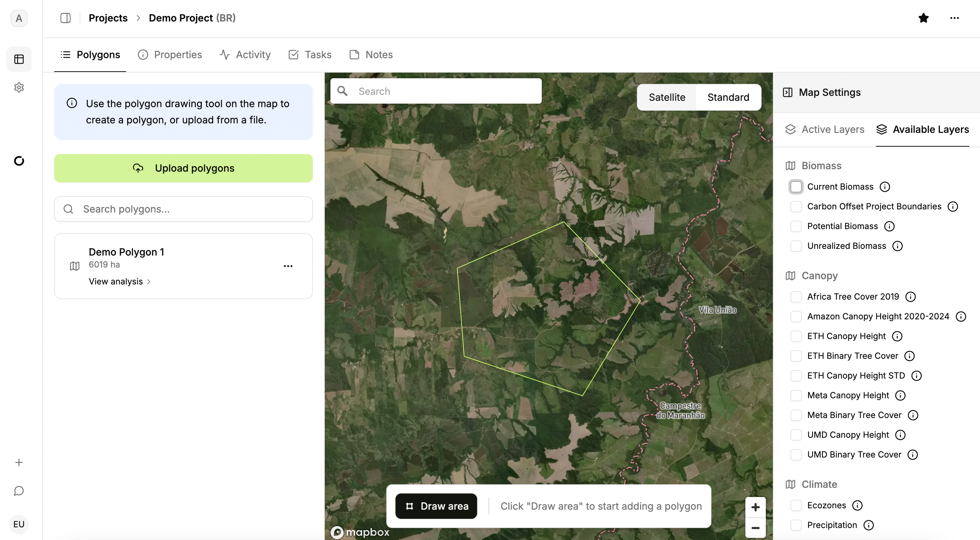Open chat bubble icon in sidebar
The image size is (980, 540).
click(x=19, y=491)
